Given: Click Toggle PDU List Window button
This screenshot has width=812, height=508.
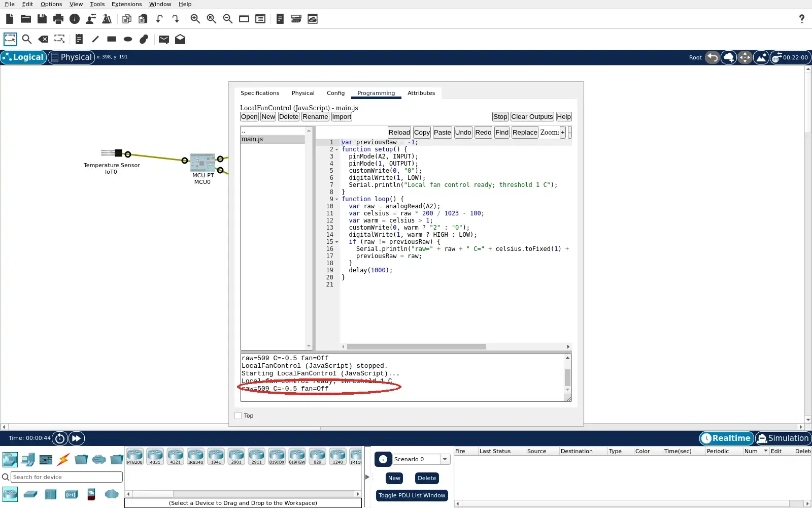Looking at the screenshot, I should point(412,495).
